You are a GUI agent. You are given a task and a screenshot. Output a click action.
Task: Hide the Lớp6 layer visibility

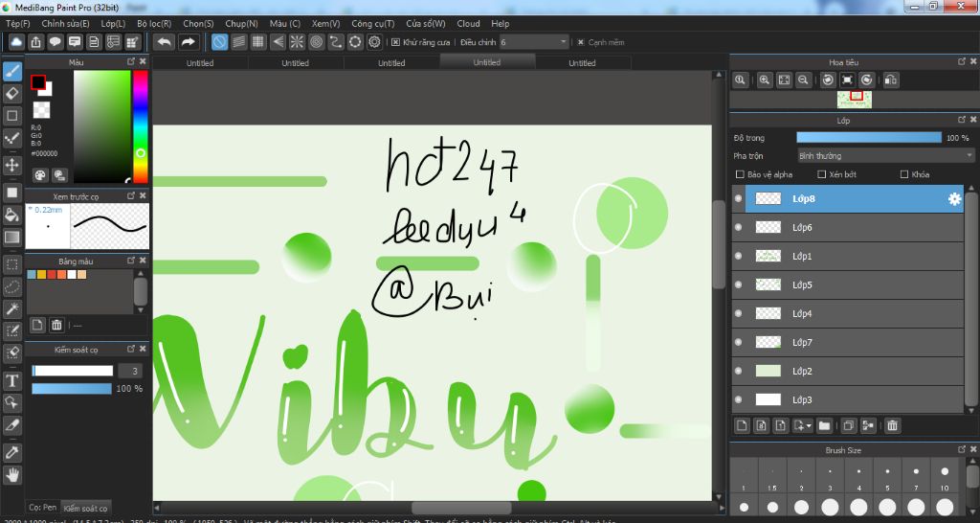(x=738, y=227)
